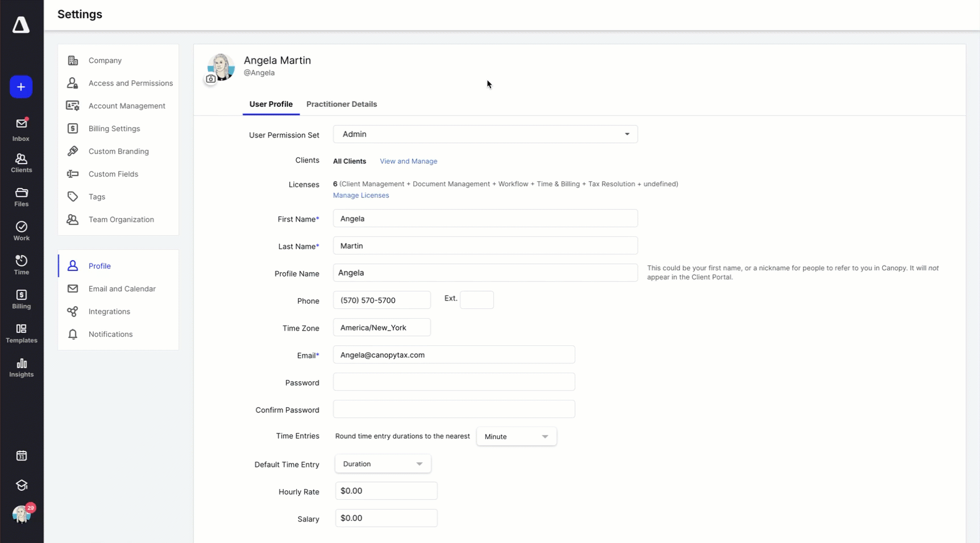Expand the User Permission Set dropdown
The width and height of the screenshot is (980, 543).
click(x=485, y=134)
